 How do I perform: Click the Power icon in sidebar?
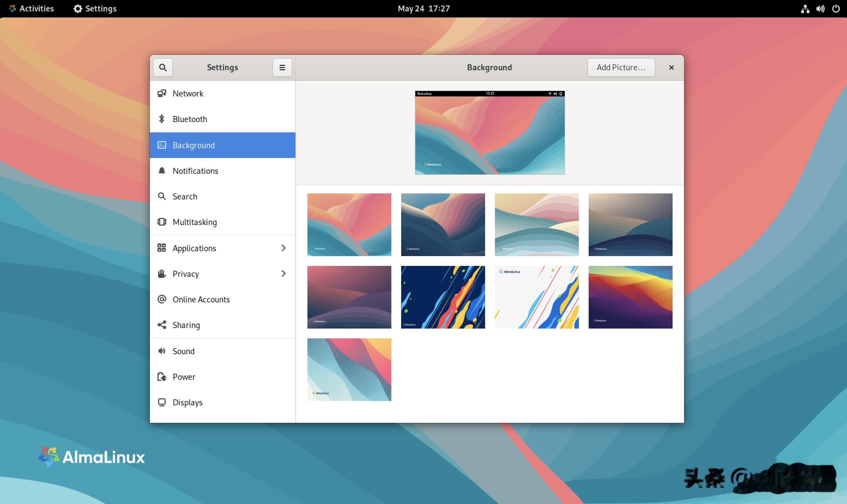pyautogui.click(x=162, y=377)
